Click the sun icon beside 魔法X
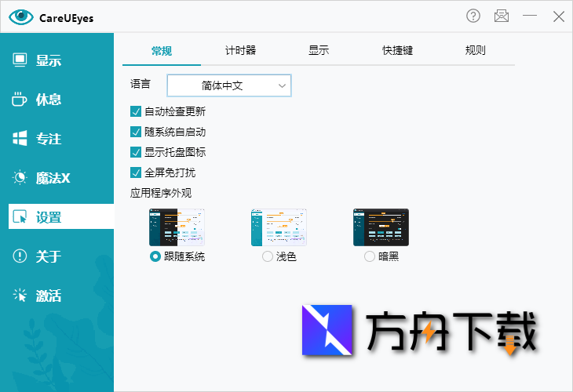The height and width of the screenshot is (392, 573). [x=20, y=177]
